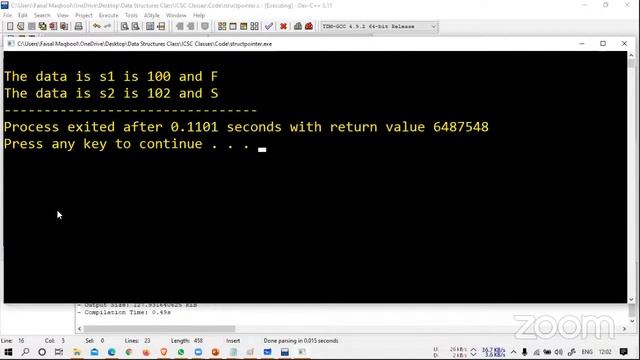Screen dimensions: 640x360
Task: Open the File menu
Action: point(7,15)
